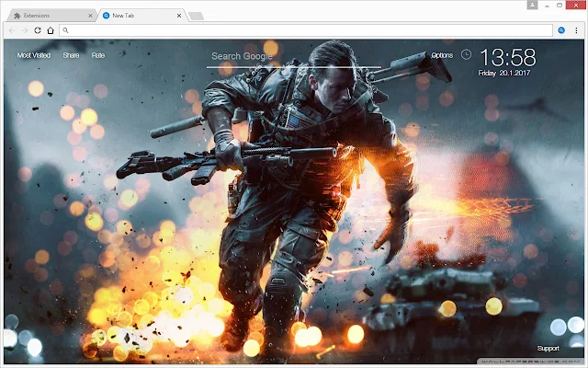This screenshot has width=588, height=368.
Task: Select the New Tab tab
Action: (x=141, y=16)
